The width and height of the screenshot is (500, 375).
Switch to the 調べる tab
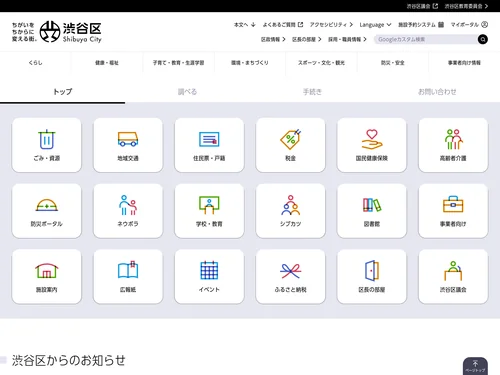[187, 92]
